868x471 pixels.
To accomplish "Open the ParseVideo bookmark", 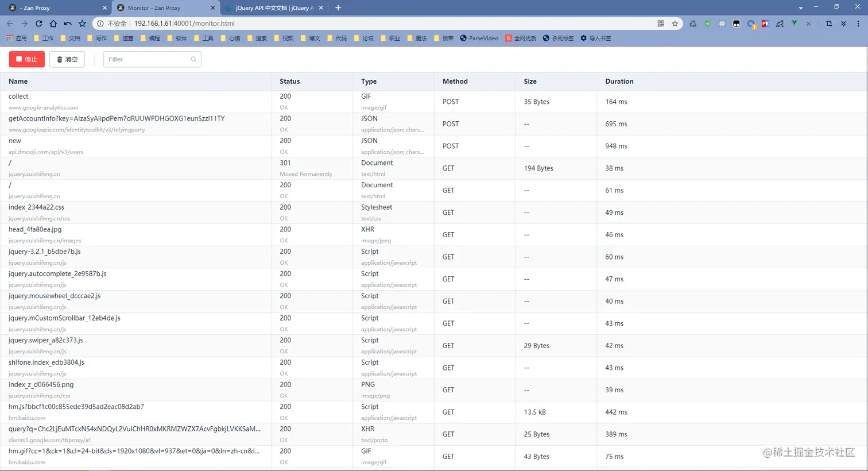I will click(479, 38).
